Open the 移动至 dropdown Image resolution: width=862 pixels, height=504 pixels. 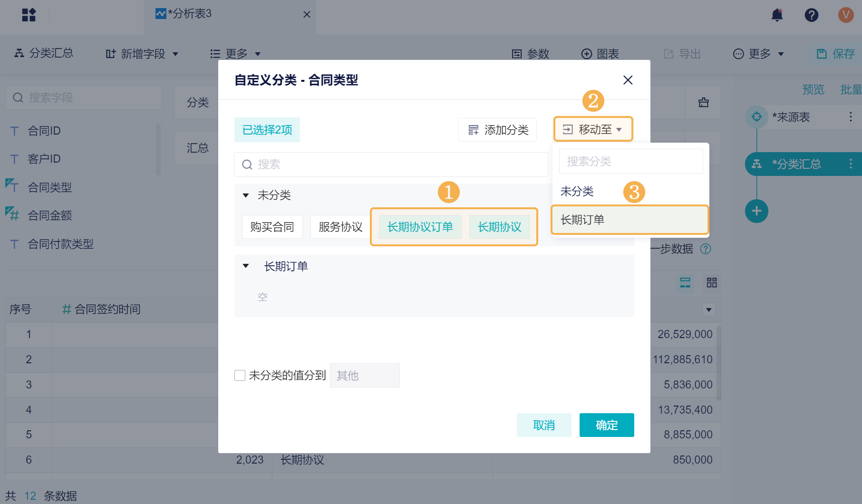[593, 129]
